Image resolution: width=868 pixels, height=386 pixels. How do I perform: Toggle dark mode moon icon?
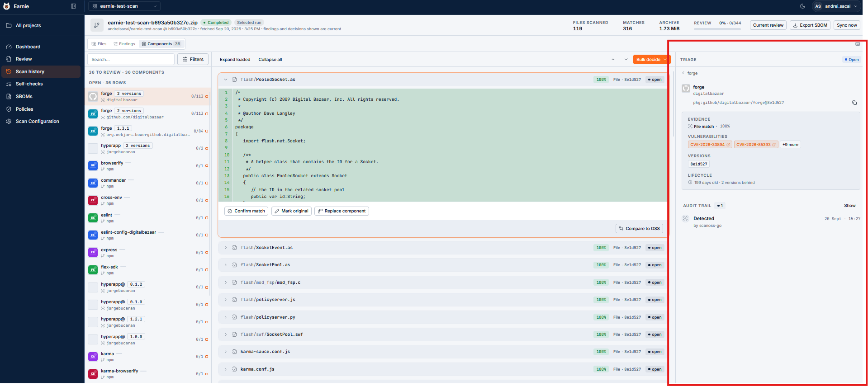click(802, 6)
